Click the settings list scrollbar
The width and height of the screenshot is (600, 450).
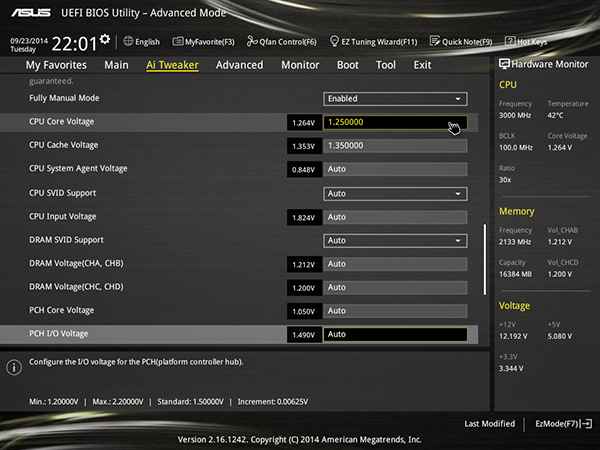485,259
